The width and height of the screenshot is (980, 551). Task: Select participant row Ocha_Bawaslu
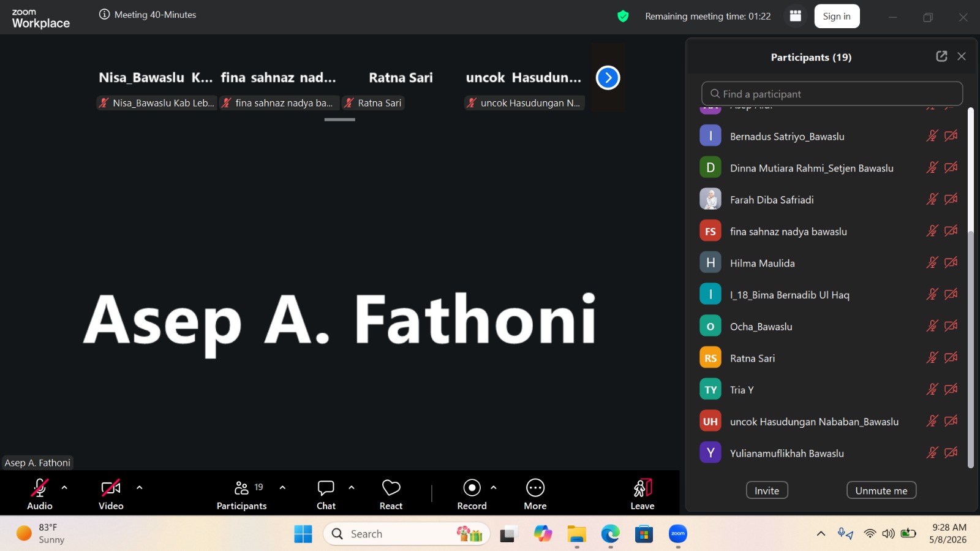point(830,326)
